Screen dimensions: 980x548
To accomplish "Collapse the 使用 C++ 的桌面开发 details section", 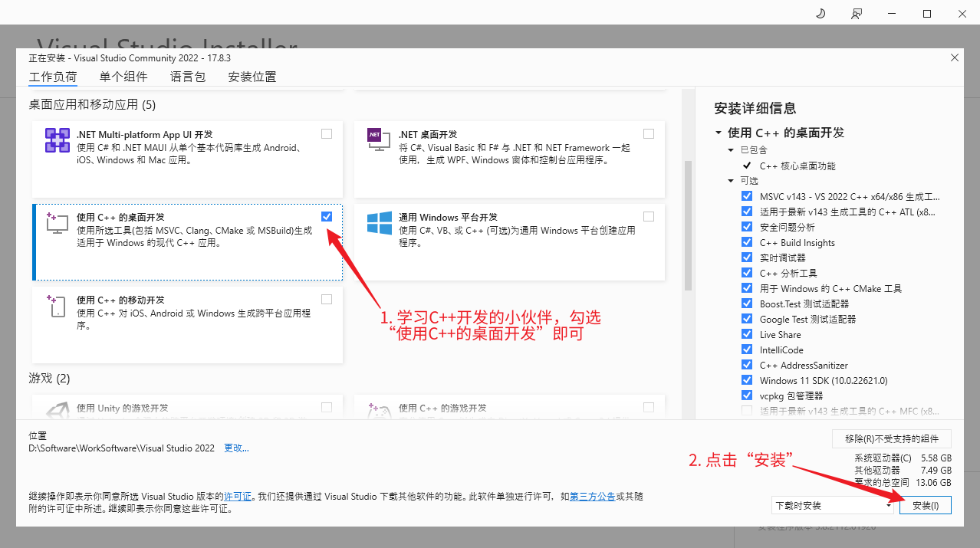I will point(719,133).
